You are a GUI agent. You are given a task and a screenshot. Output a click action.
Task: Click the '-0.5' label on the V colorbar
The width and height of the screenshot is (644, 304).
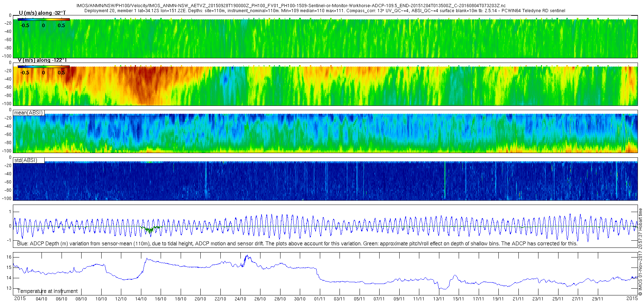(x=25, y=73)
